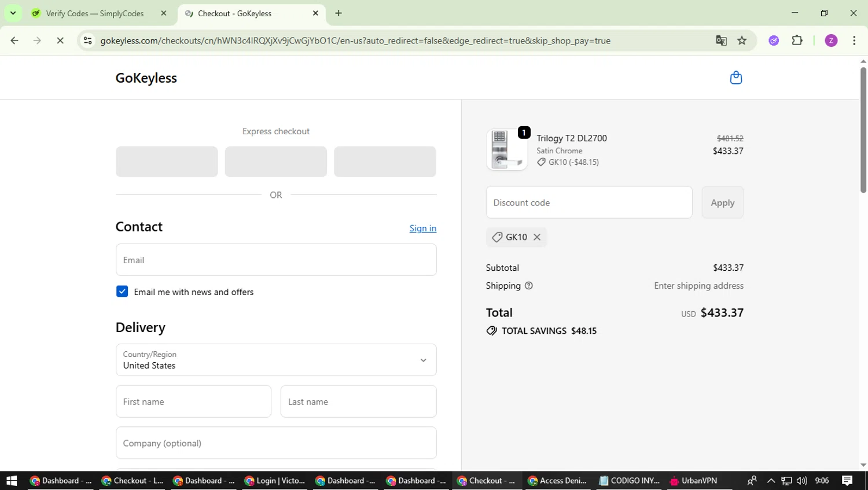
Task: Open the browser Extensions puzzle icon
Action: point(797,40)
